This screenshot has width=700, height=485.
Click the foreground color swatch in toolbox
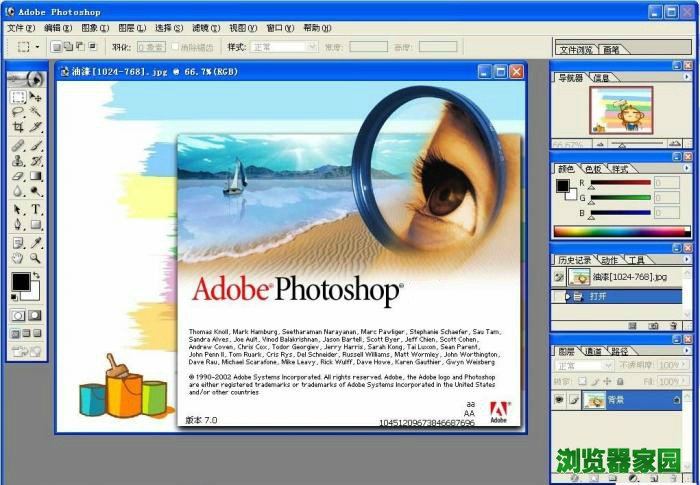pos(20,282)
